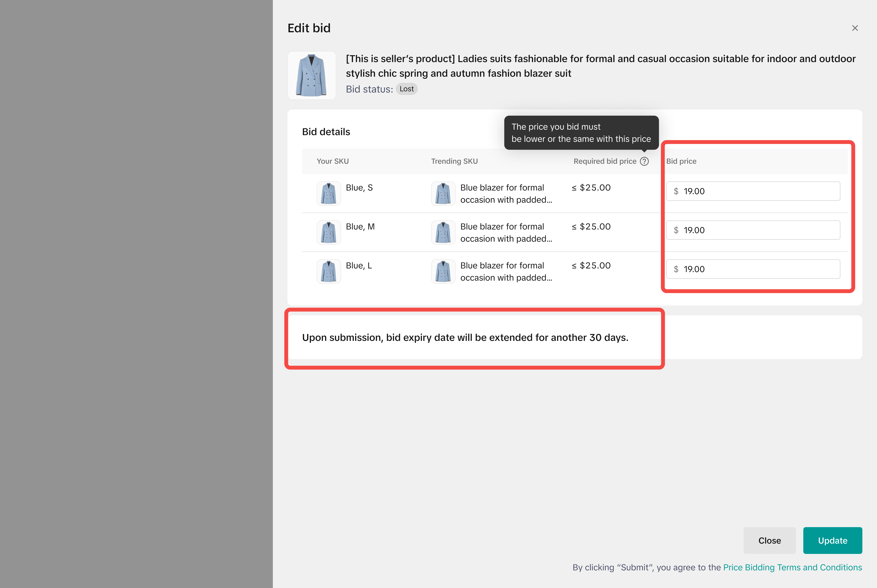Click the Bid price column header
877x588 pixels.
tap(681, 161)
